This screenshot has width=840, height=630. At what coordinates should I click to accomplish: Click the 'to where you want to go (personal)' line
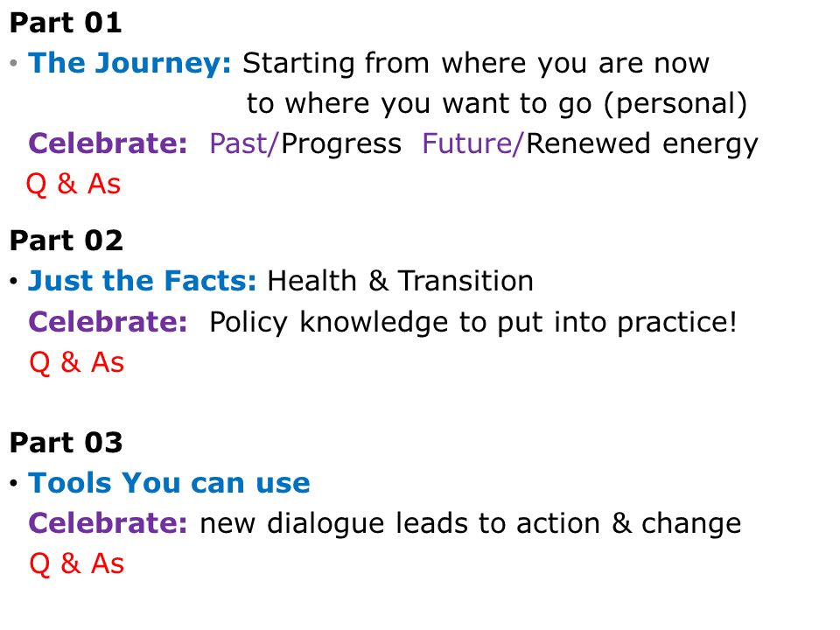(x=497, y=103)
